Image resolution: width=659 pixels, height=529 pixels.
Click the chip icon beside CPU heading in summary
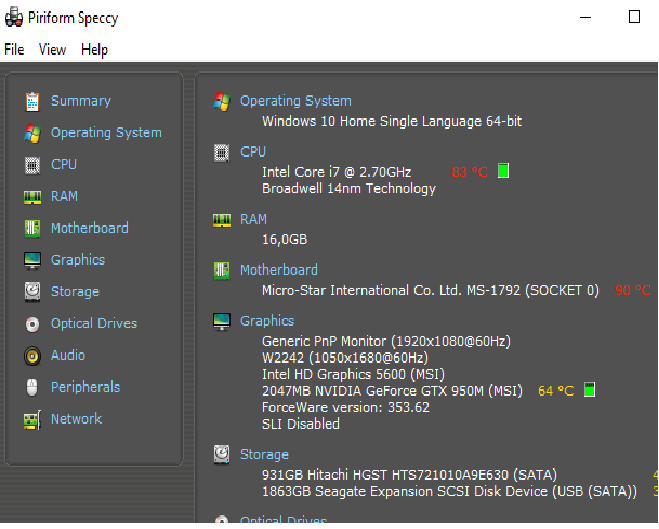[x=221, y=153]
